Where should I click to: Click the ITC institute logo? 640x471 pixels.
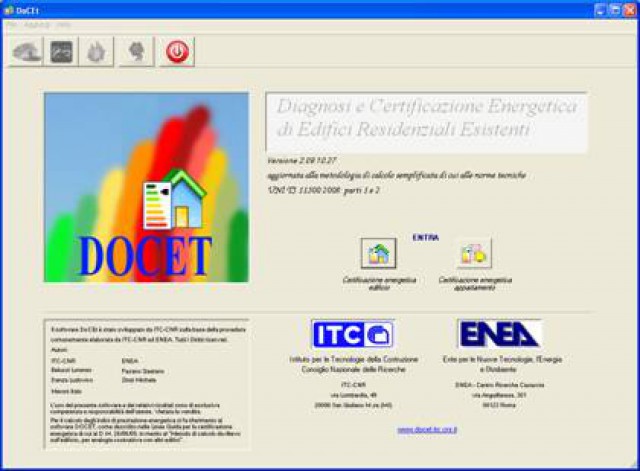tap(353, 334)
